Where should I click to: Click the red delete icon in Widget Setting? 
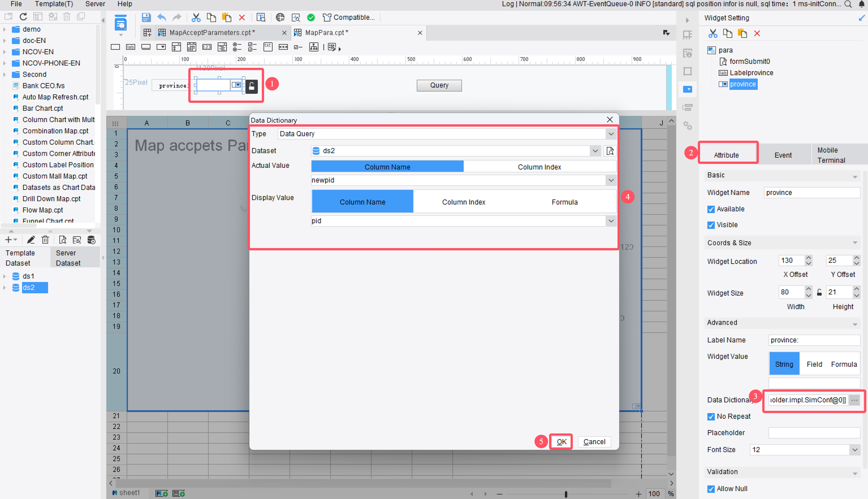[x=757, y=33]
